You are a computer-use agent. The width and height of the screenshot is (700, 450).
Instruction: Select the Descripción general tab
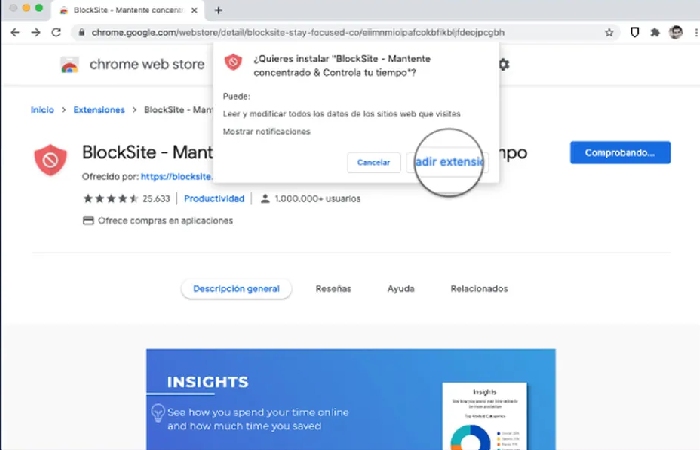[x=236, y=289]
